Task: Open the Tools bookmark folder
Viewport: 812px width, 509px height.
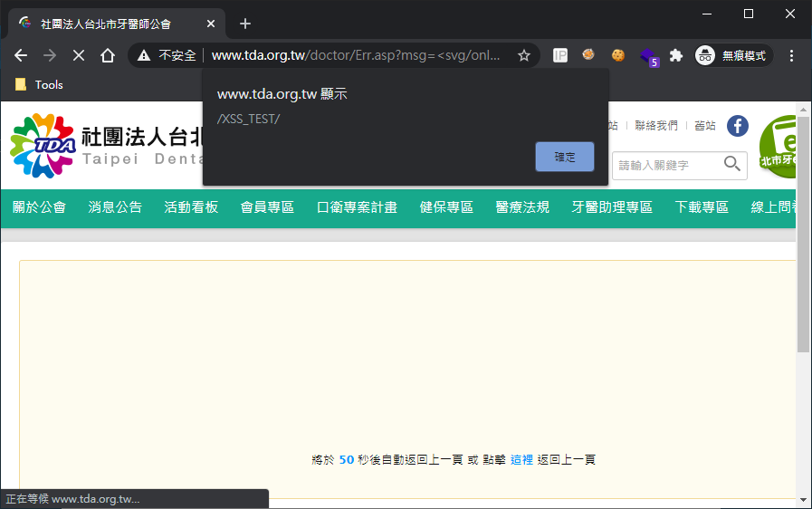Action: [x=39, y=84]
